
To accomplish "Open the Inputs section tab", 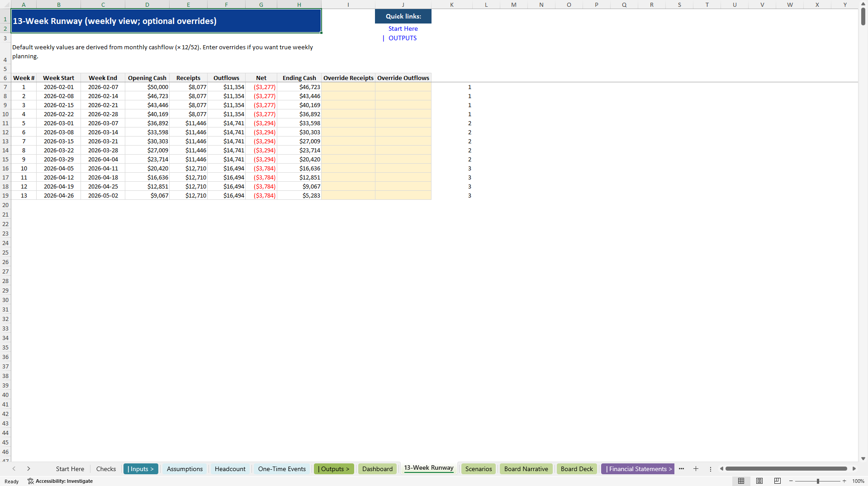I will [141, 469].
